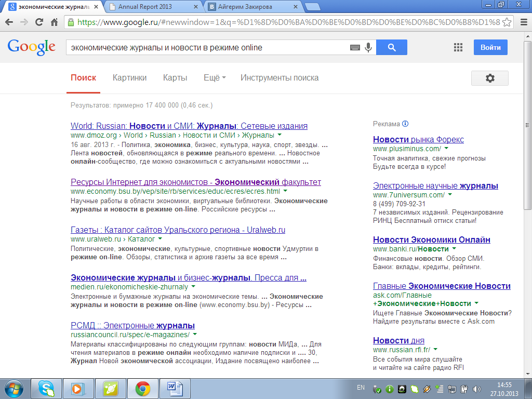Image resolution: width=532 pixels, height=399 pixels.
Task: Click the volume speaker tray icon
Action: coord(477,389)
